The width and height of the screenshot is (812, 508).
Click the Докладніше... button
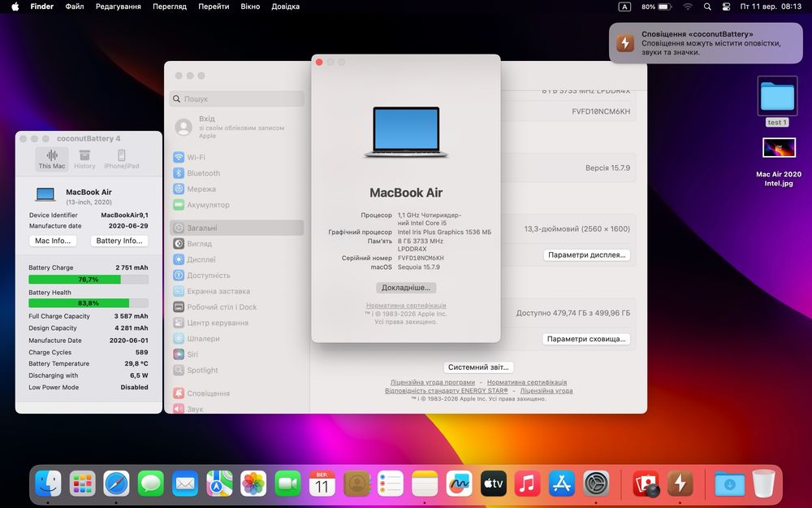(x=406, y=288)
